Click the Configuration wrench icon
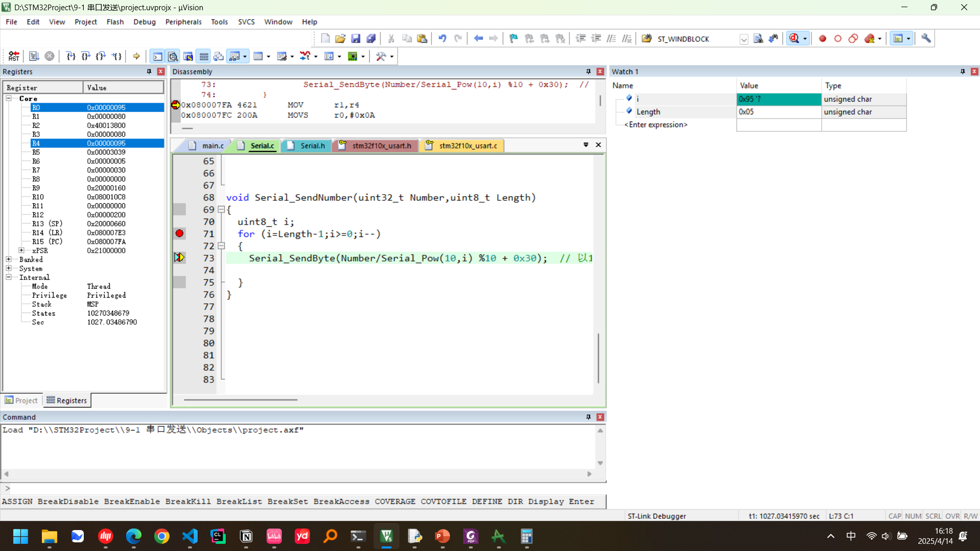Viewport: 980px width, 551px height. pyautogui.click(x=926, y=39)
